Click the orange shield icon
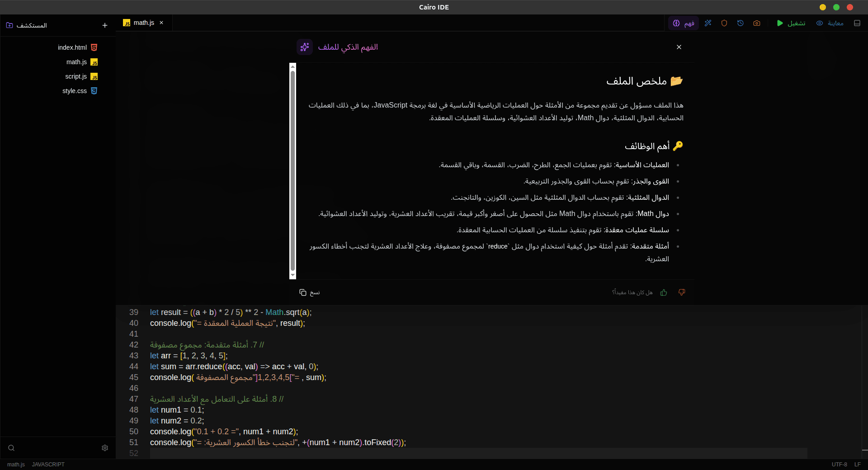This screenshot has height=470, width=868. (x=724, y=23)
